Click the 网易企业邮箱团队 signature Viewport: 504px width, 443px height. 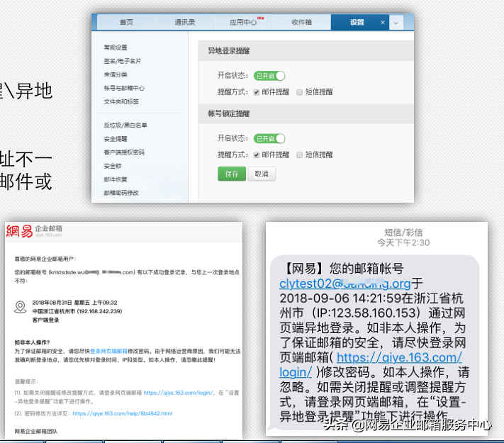coord(36,432)
